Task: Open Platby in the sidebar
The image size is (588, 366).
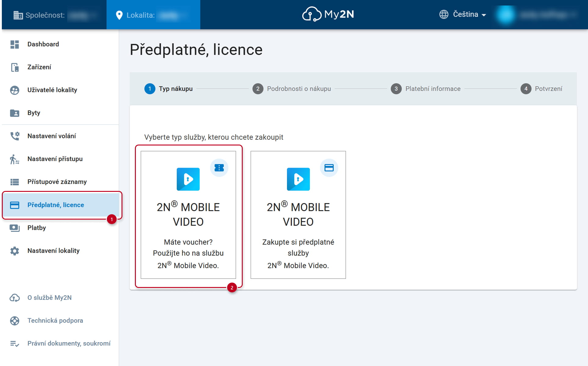Action: click(60, 228)
